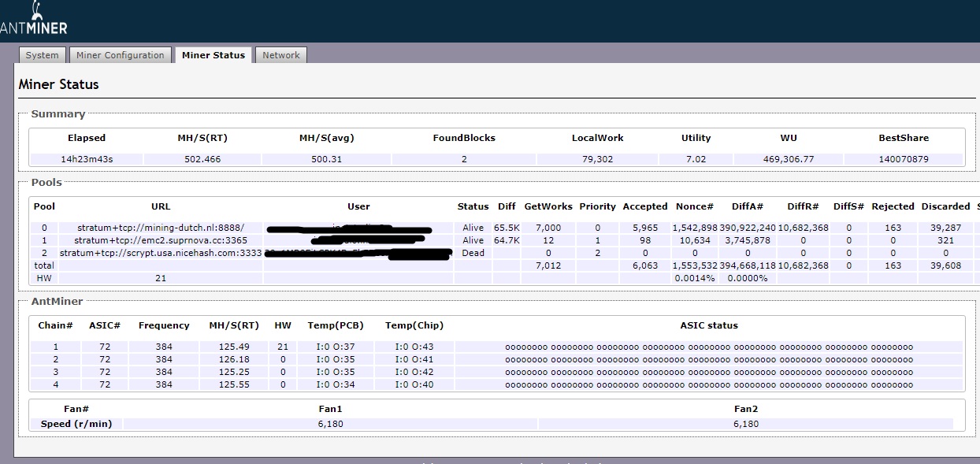Viewport: 980px width, 464px height.
Task: Click the chip temperature I:0 O:40
Action: point(414,384)
